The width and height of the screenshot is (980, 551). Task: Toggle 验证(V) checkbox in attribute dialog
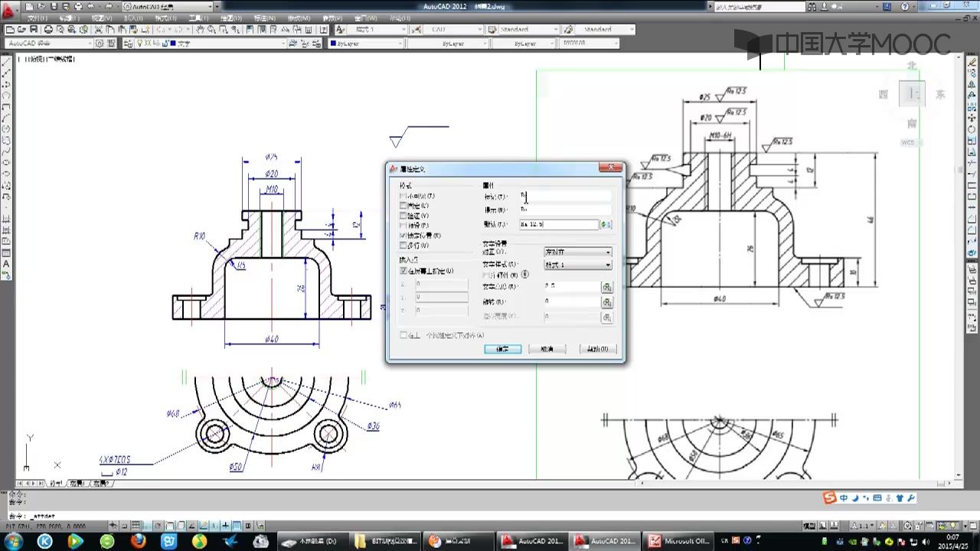(403, 216)
